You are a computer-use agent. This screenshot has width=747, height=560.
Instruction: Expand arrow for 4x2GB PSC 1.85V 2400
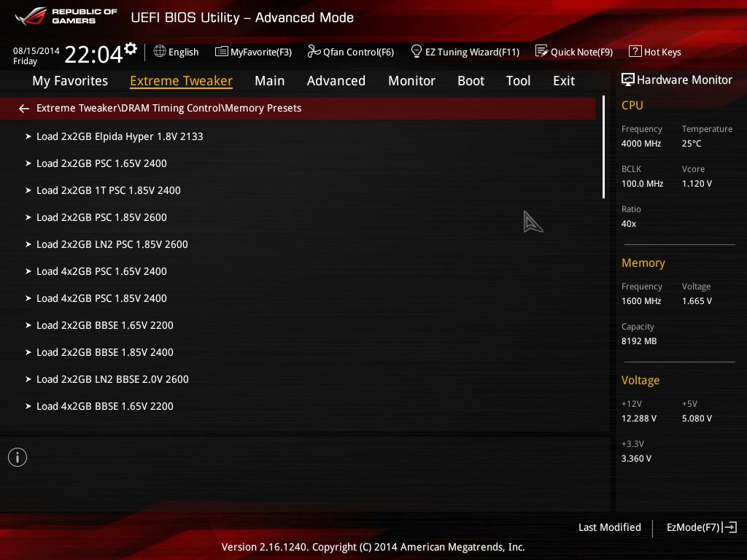28,298
